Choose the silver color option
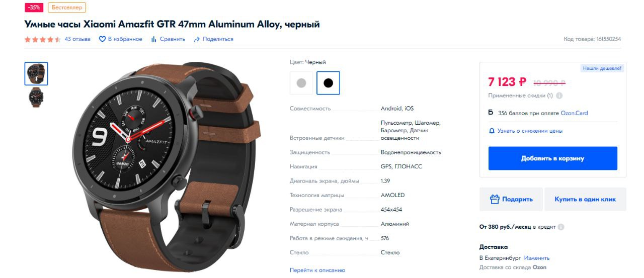Viewport: 644px width, 278px height. tap(301, 83)
